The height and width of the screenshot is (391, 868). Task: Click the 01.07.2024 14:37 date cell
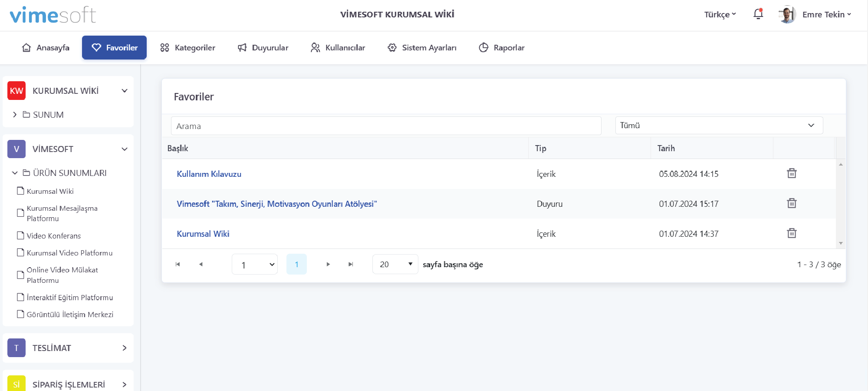pos(689,234)
